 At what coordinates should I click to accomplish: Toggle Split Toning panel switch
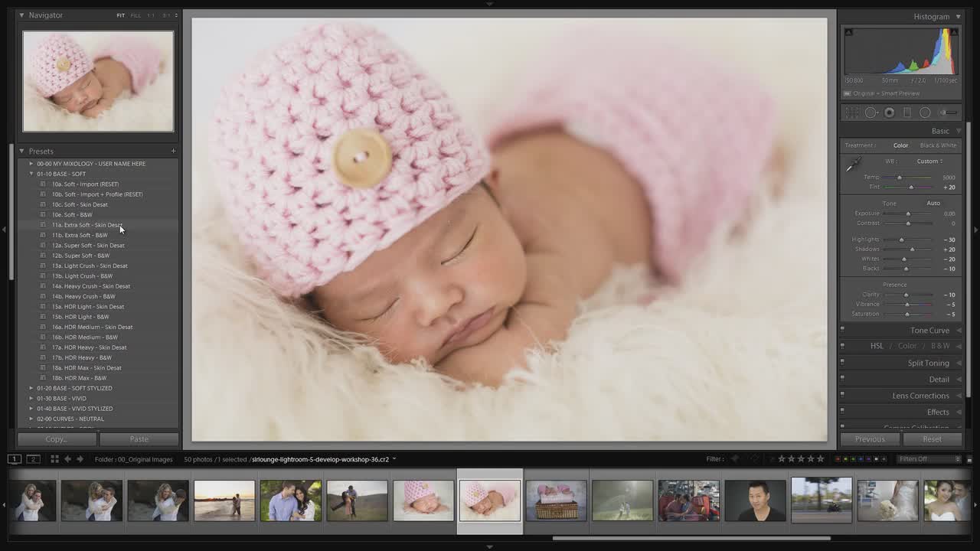coord(842,362)
